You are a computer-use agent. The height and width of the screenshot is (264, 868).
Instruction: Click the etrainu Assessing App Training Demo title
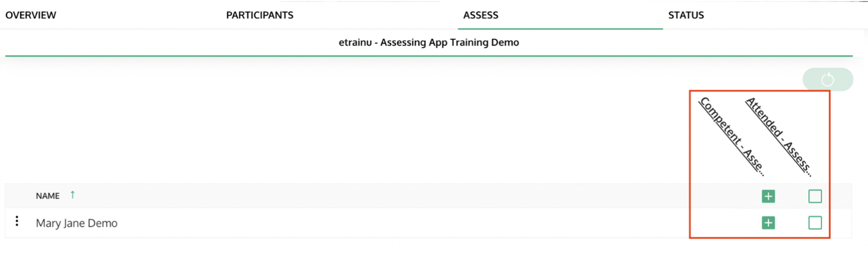(x=429, y=42)
